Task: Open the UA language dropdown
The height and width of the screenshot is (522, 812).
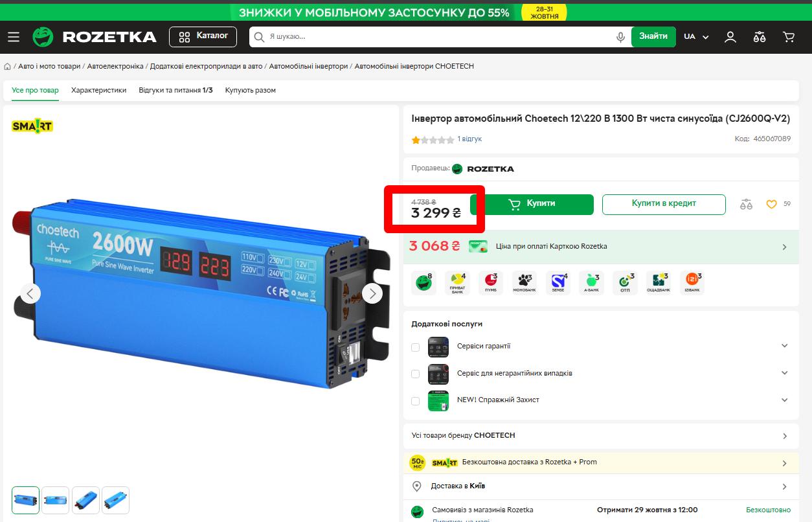Action: pyautogui.click(x=696, y=37)
